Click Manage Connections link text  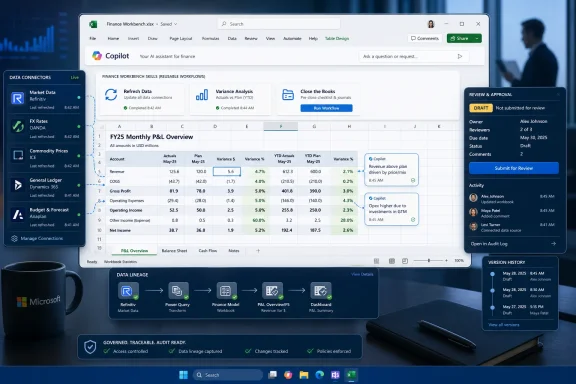[42, 238]
